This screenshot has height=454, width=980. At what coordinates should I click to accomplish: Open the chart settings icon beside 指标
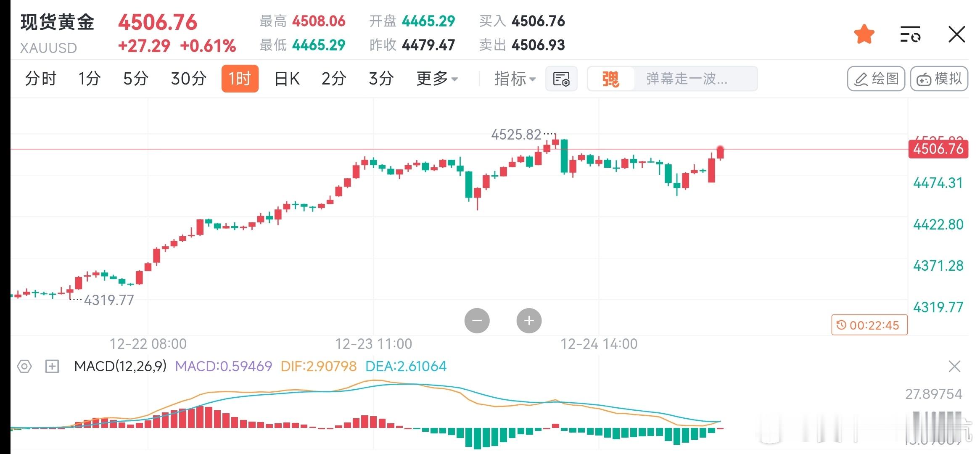pos(562,79)
